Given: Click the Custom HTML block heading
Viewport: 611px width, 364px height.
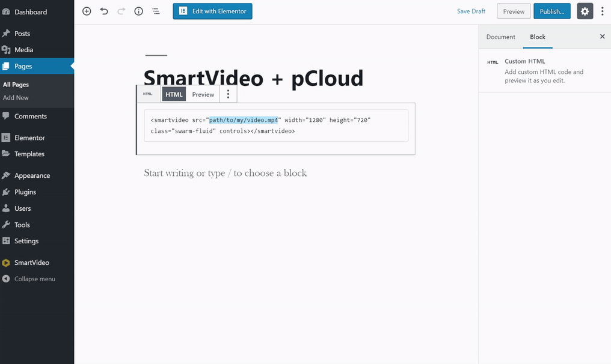Looking at the screenshot, I should tap(524, 61).
